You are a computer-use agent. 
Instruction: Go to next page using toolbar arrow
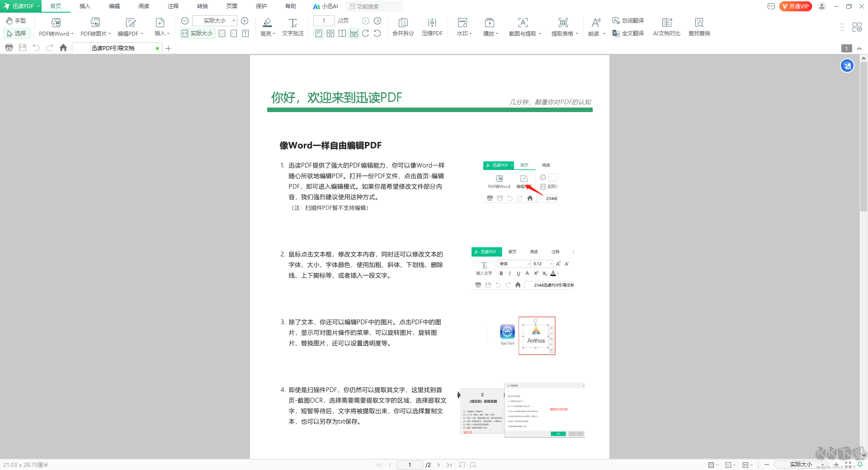coord(377,21)
